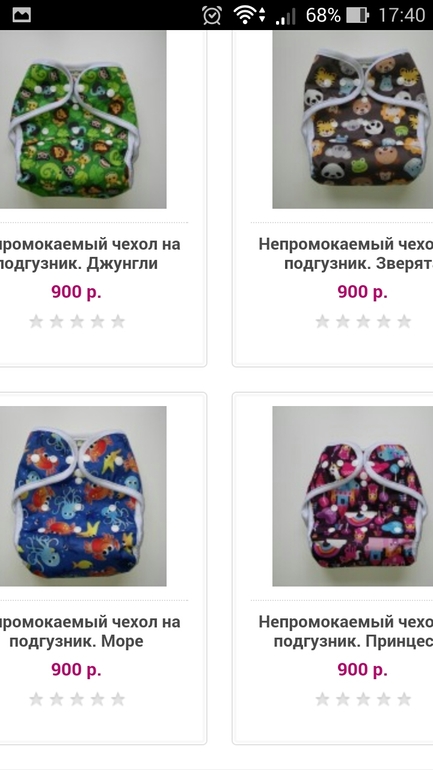
Task: Rate Море cover with the third star
Action: (77, 699)
